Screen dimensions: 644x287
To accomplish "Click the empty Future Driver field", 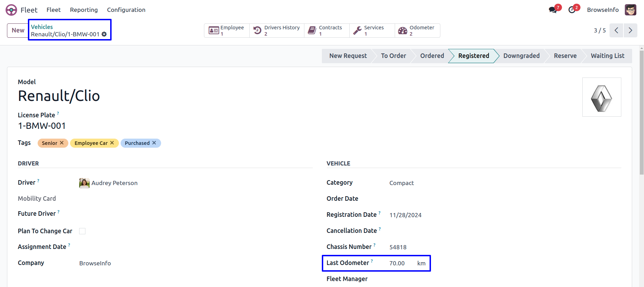I will (x=195, y=214).
